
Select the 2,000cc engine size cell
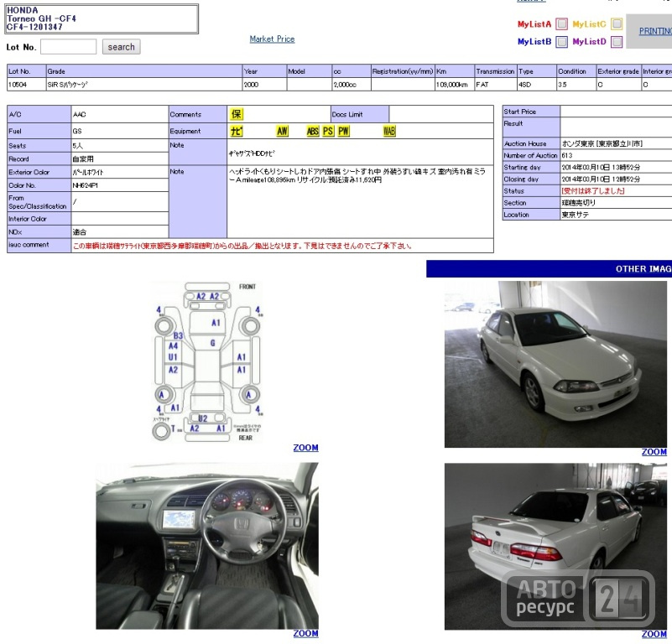tap(352, 85)
